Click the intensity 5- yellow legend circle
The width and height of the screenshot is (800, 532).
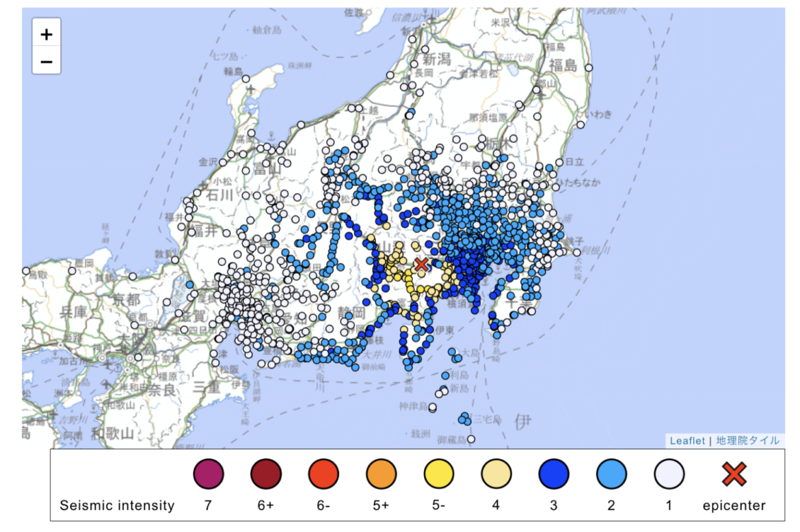[439, 474]
